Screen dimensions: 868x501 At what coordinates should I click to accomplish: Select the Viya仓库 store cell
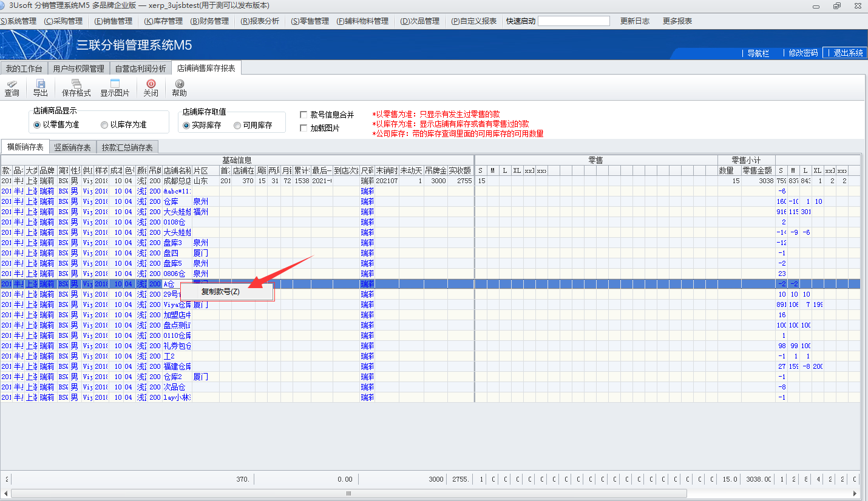pyautogui.click(x=177, y=304)
